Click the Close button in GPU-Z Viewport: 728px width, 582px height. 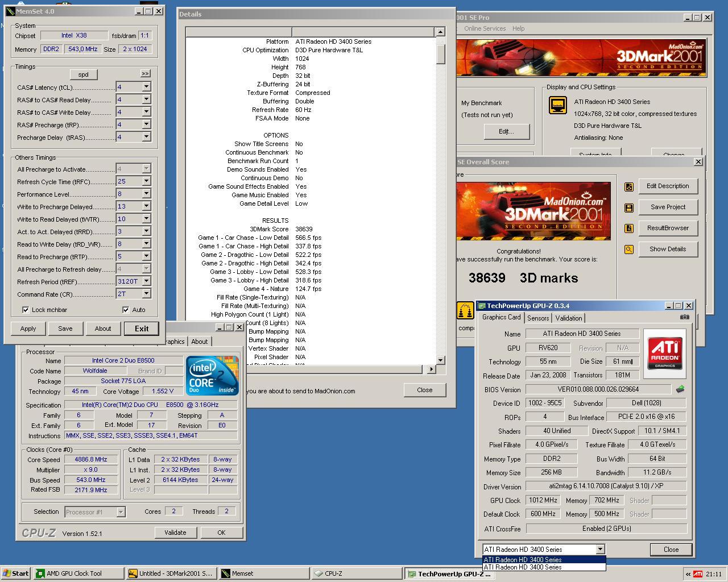coord(671,550)
